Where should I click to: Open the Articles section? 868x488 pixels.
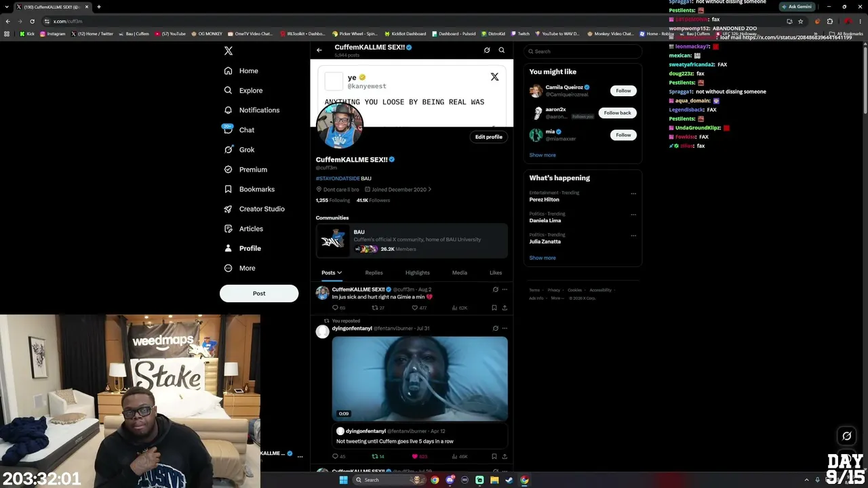243,228
